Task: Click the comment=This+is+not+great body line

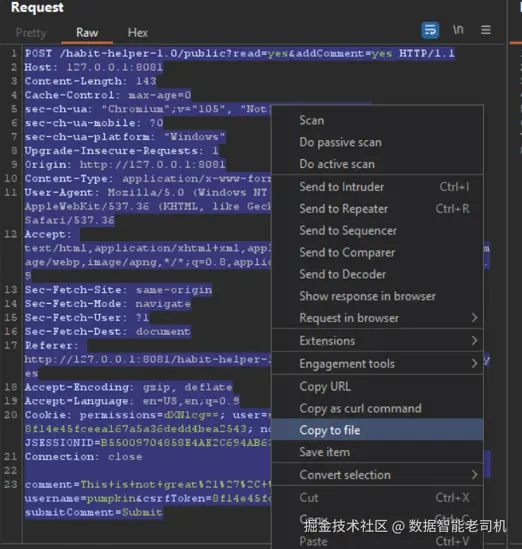Action: coord(148,485)
